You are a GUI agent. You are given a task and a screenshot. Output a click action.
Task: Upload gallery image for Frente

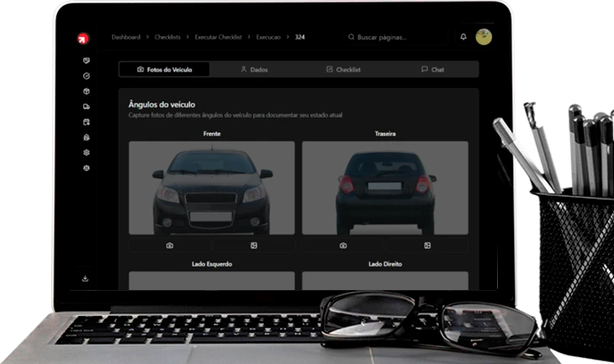point(253,245)
